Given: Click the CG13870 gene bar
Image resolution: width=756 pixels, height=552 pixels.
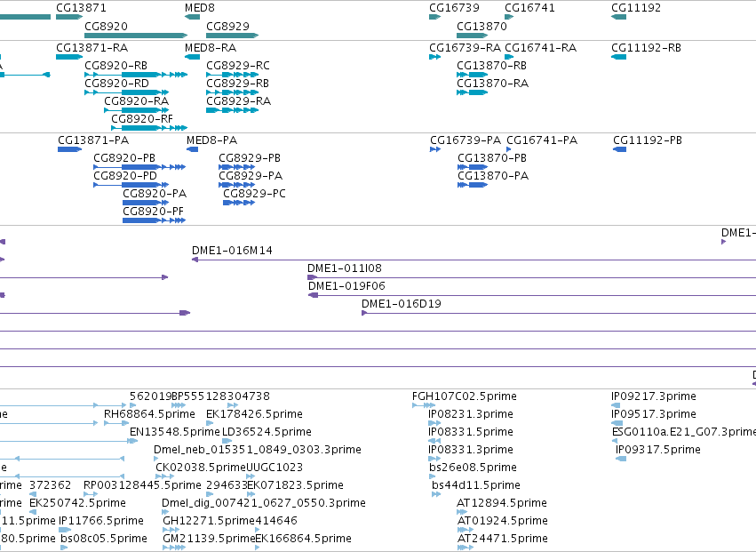Looking at the screenshot, I should tap(472, 36).
